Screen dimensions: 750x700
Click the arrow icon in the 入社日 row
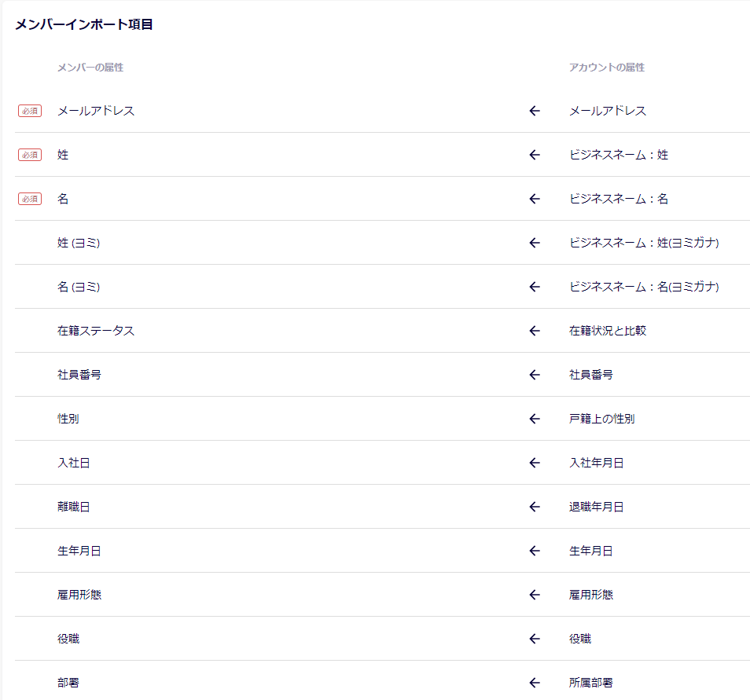pyautogui.click(x=535, y=463)
